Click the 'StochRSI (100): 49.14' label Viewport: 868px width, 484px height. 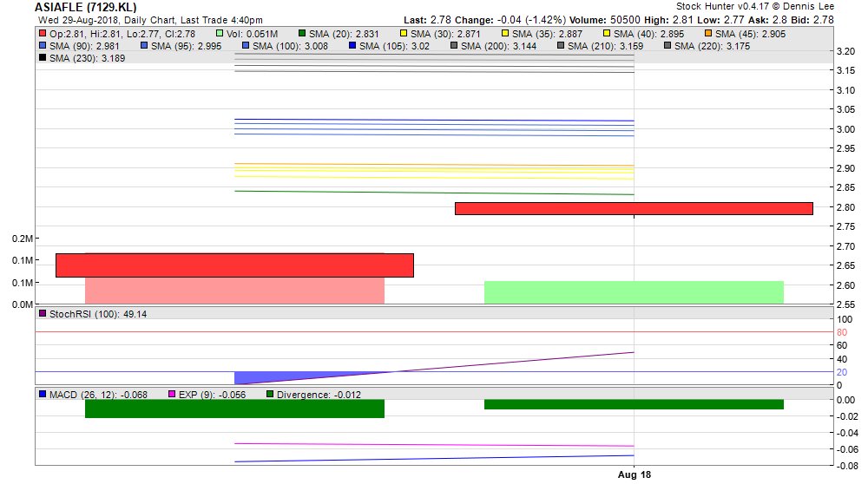(x=98, y=314)
